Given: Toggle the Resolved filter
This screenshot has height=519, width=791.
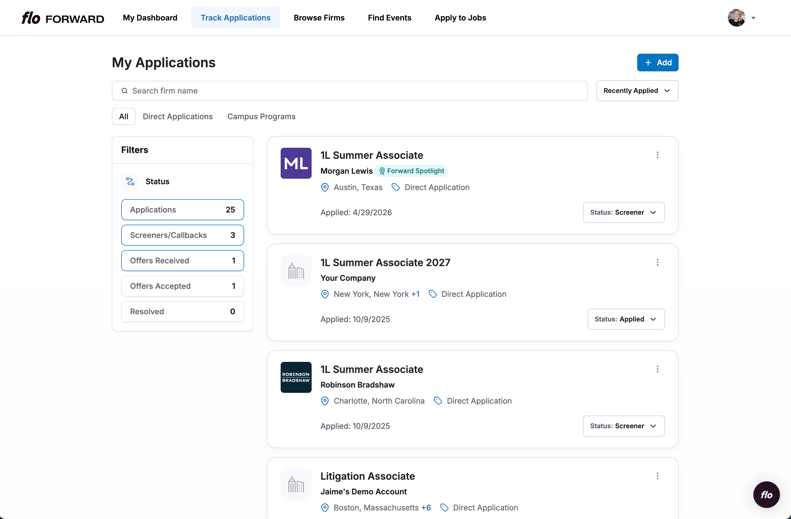Looking at the screenshot, I should [x=183, y=312].
